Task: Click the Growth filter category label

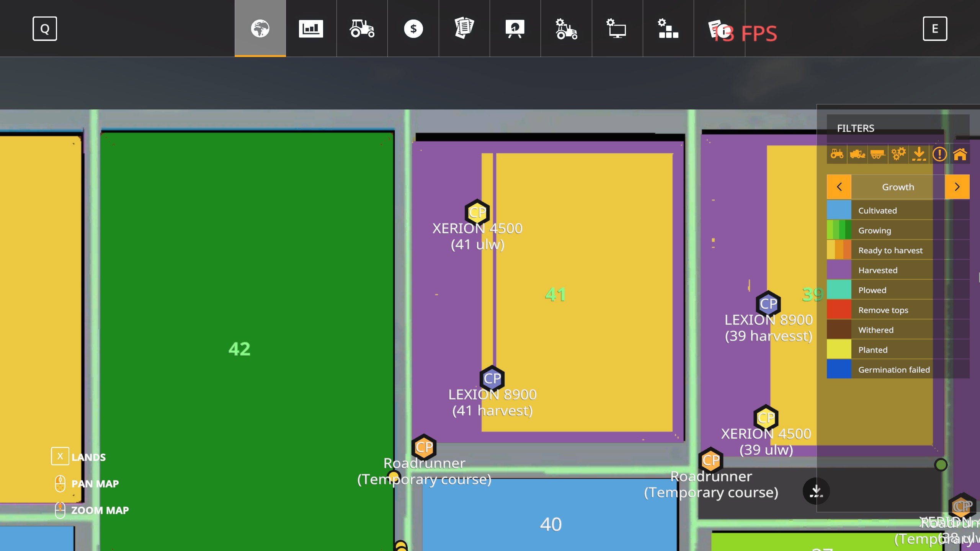Action: coord(898,187)
